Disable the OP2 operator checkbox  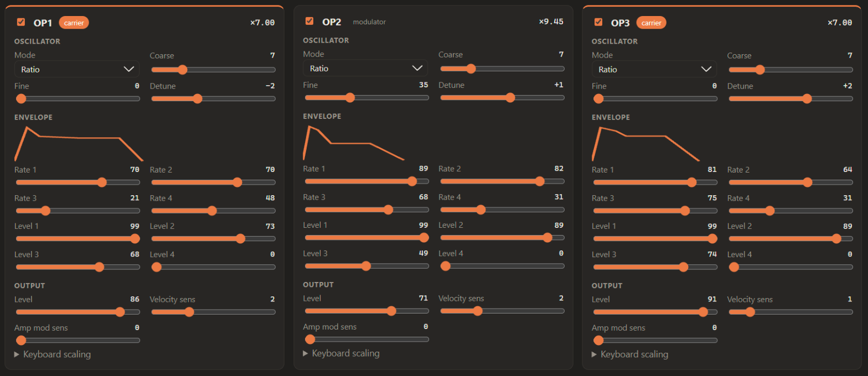tap(309, 21)
